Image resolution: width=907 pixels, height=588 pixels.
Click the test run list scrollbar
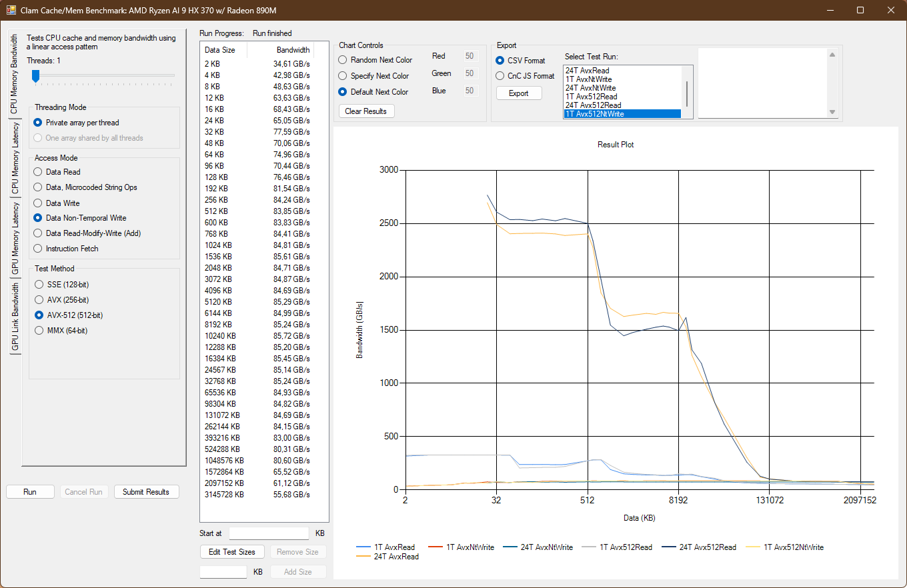pyautogui.click(x=688, y=91)
